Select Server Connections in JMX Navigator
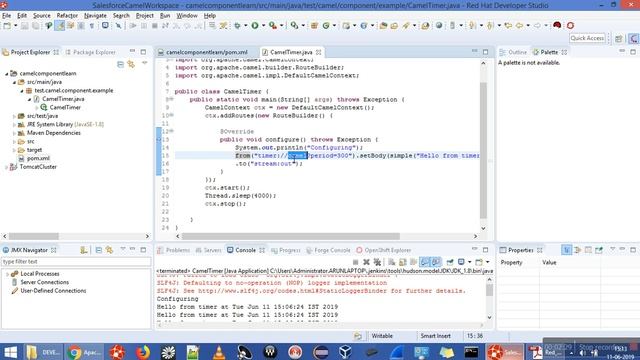 click(44, 282)
